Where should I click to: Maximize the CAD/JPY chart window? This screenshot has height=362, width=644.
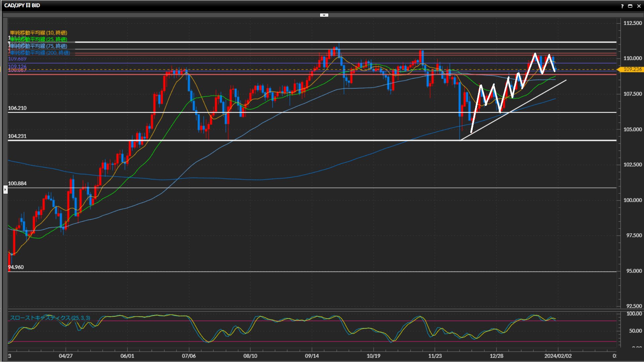coord(630,6)
